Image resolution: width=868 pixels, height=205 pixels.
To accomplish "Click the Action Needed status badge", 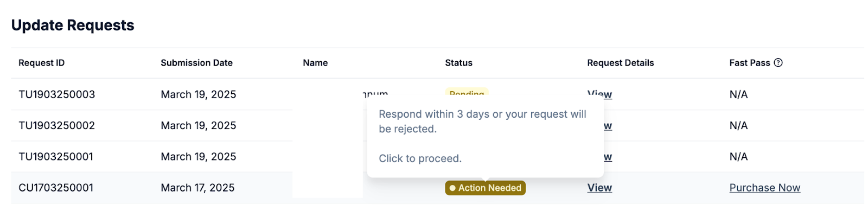I will coord(485,188).
